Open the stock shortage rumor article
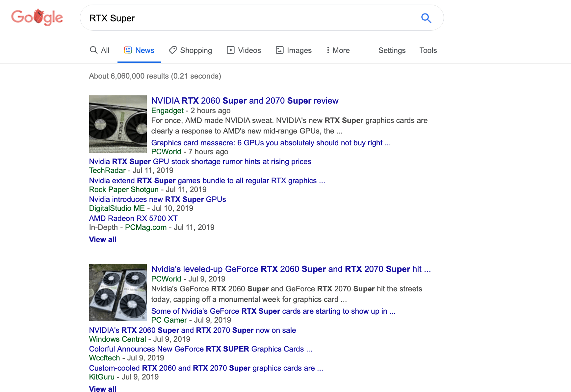This screenshot has width=571, height=392. click(x=200, y=161)
